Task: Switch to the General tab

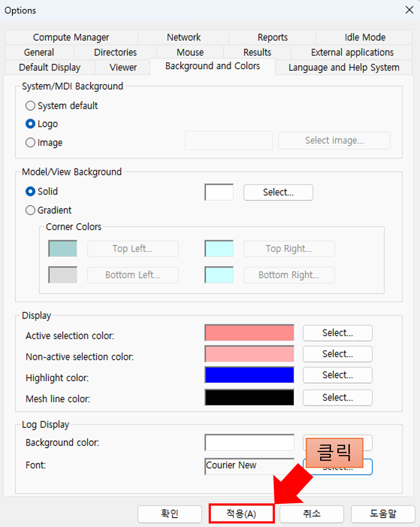Action: tap(39, 52)
